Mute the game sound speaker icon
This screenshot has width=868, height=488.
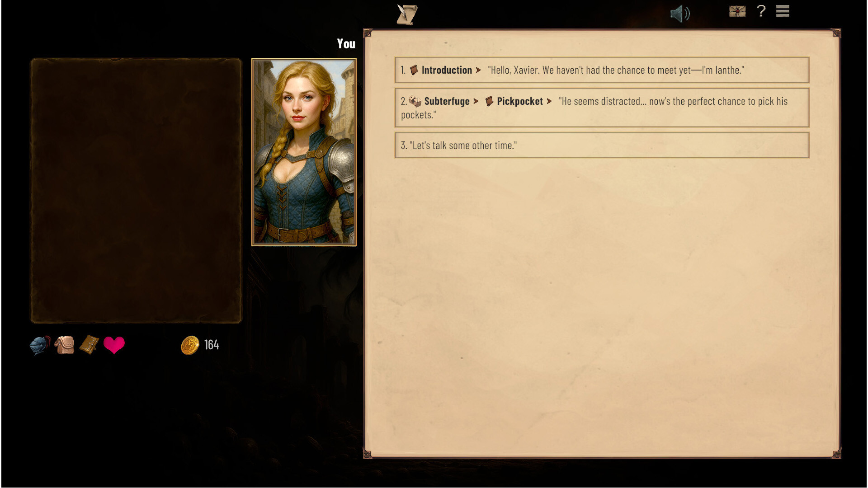[679, 14]
